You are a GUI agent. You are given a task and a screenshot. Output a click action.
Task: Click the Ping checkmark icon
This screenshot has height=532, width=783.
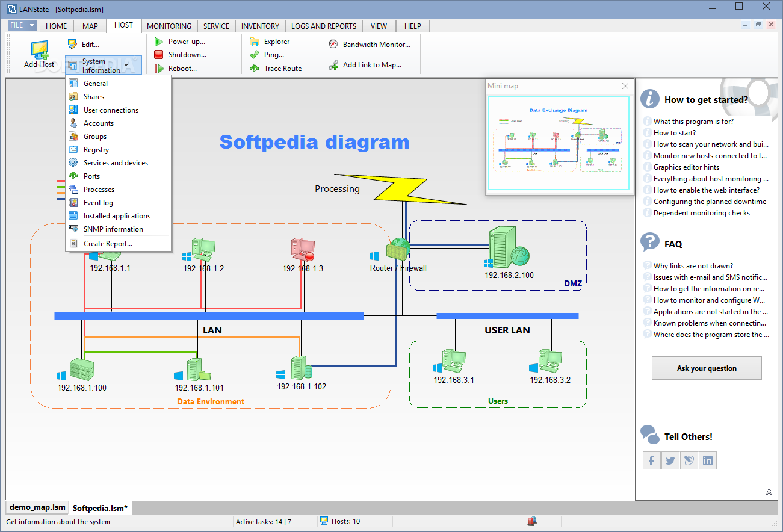click(x=255, y=55)
